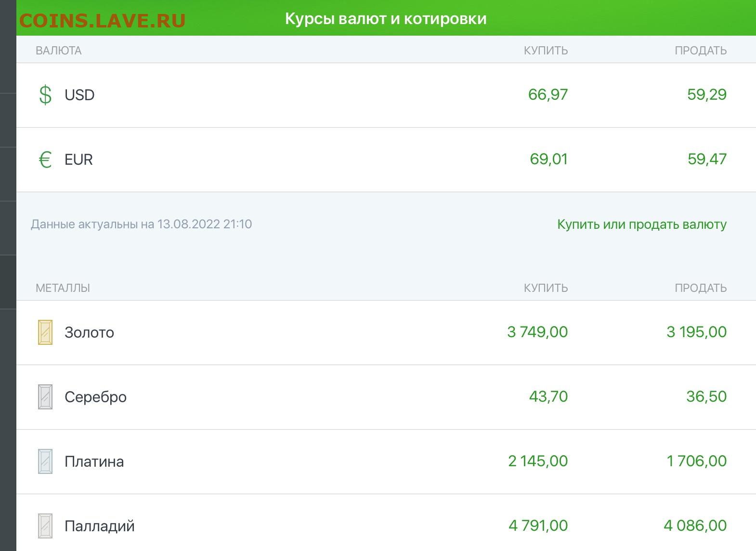This screenshot has height=551, width=756.
Task: Click the platinum bar icon next to Платина
Action: [x=45, y=461]
